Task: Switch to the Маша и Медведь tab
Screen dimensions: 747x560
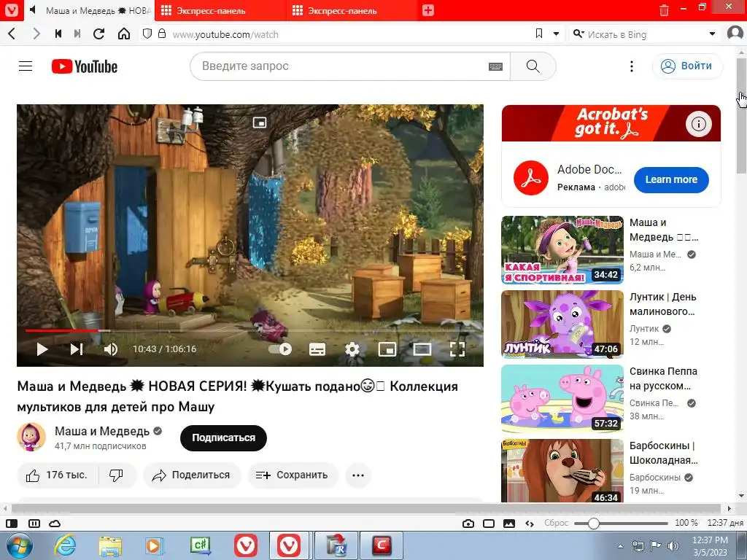Action: pos(90,10)
